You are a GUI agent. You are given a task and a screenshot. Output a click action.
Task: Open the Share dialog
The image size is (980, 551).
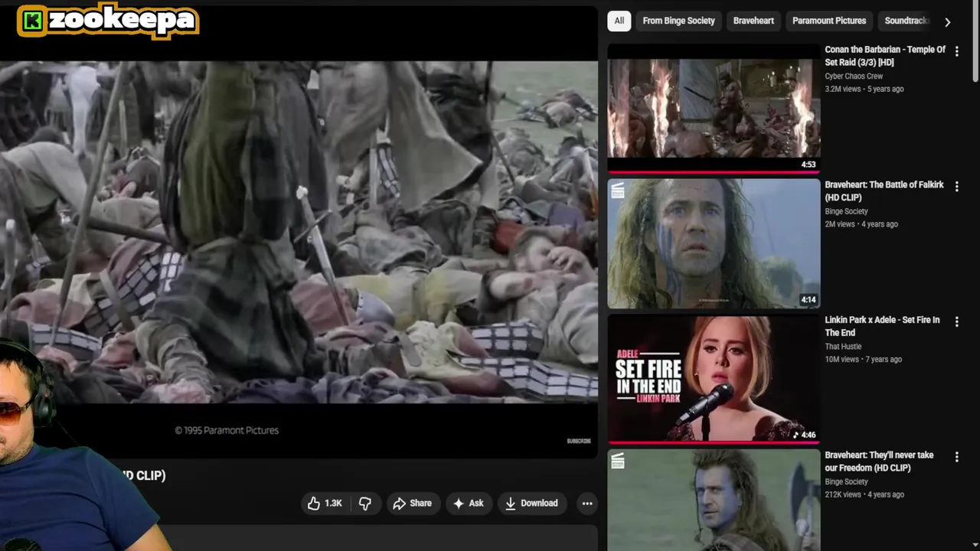click(412, 503)
